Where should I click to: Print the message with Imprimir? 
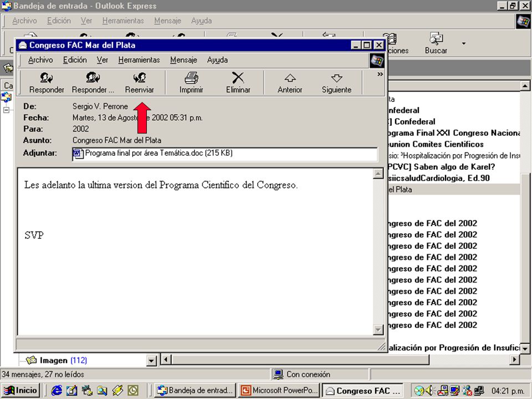(x=191, y=83)
